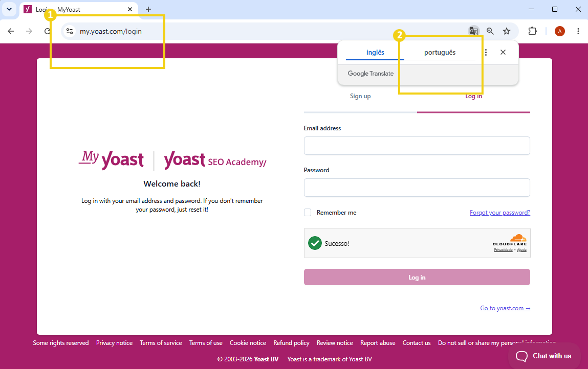Open the tab search dropdown arrow
Screen dimensions: 588x369
click(9, 9)
